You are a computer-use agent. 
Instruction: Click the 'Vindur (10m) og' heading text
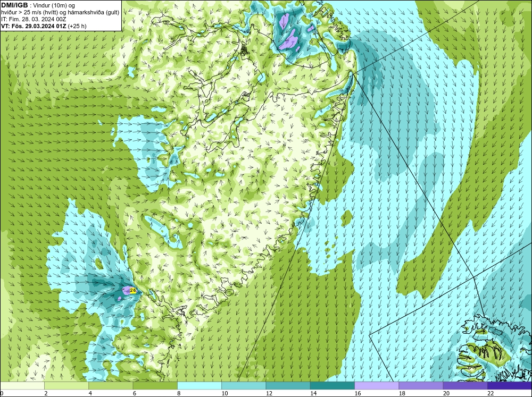(x=54, y=5)
